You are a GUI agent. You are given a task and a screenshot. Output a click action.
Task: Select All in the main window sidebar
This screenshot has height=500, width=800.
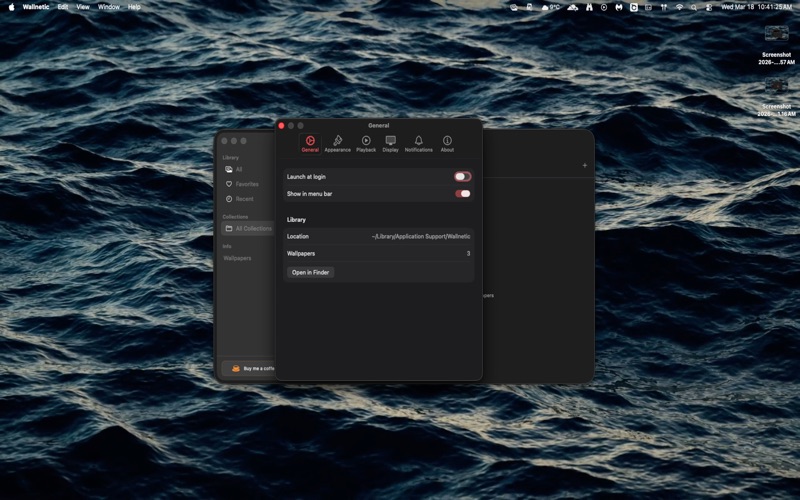[248, 169]
